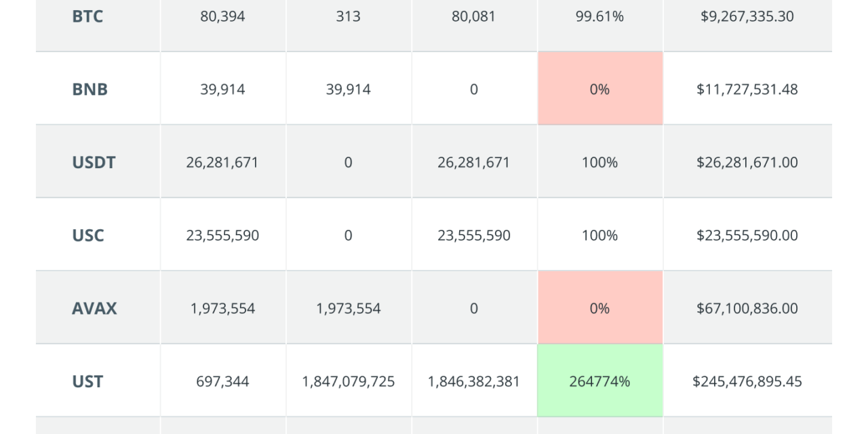This screenshot has height=434, width=868.
Task: Click the UST row label
Action: tap(85, 381)
